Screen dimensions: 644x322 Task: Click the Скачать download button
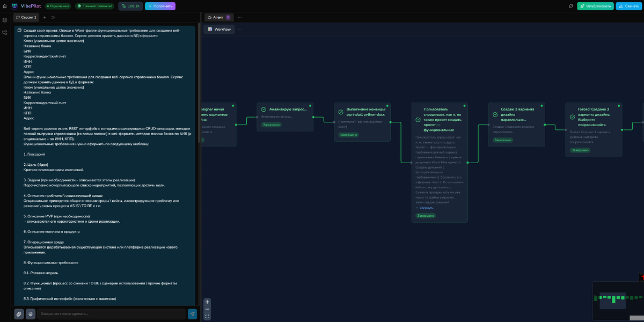click(628, 6)
